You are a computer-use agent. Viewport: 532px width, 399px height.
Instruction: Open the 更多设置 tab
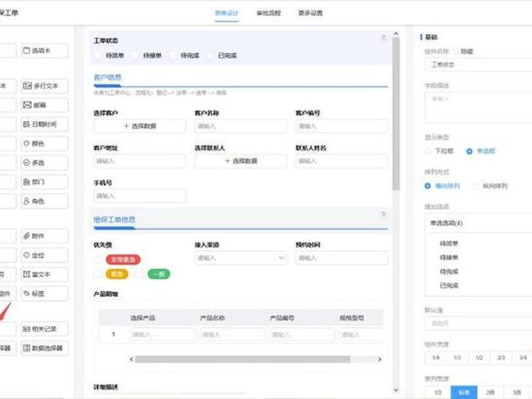tap(310, 13)
